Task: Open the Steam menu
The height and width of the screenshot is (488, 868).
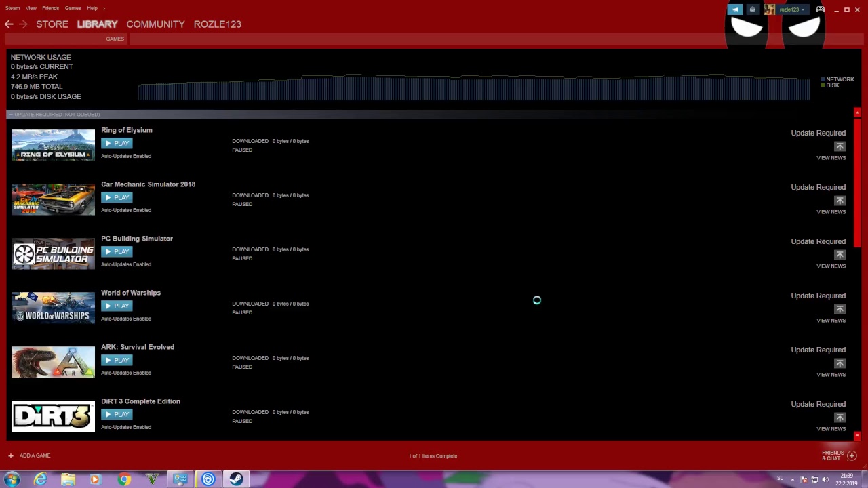Action: click(x=12, y=8)
